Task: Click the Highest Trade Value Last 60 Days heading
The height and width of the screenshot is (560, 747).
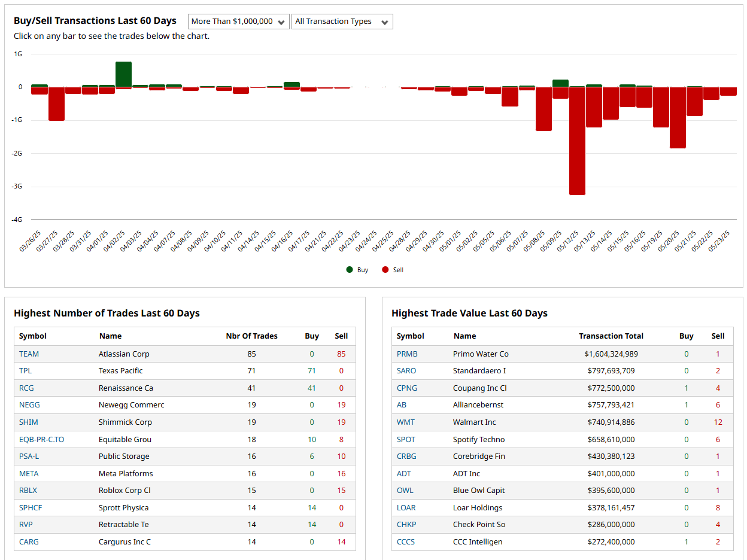Action: point(469,313)
